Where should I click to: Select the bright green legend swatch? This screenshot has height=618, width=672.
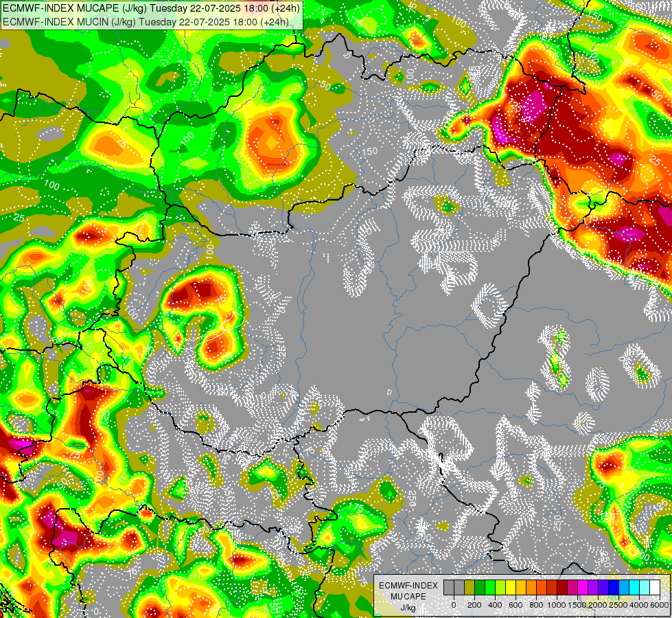point(490,588)
